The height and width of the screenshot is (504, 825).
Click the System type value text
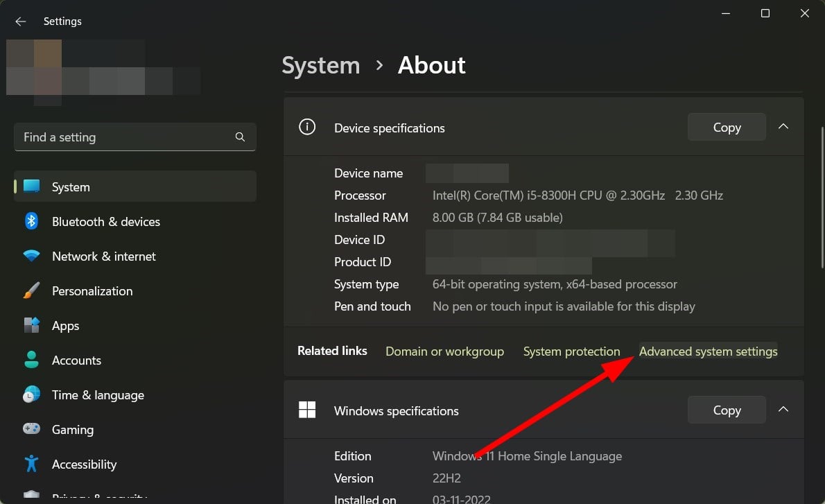[555, 285]
